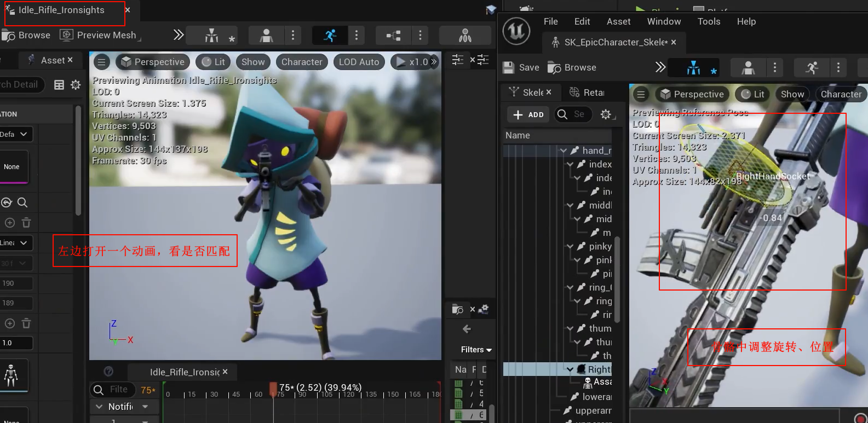Screen dimensions: 868x423
Task: Open the Asset menu in skeleton editor
Action: (619, 21)
